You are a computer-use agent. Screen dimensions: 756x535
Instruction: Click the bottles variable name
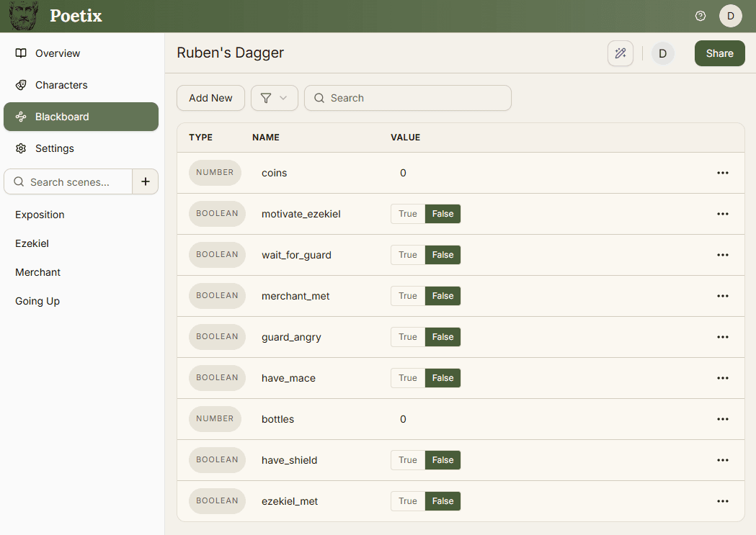point(277,419)
